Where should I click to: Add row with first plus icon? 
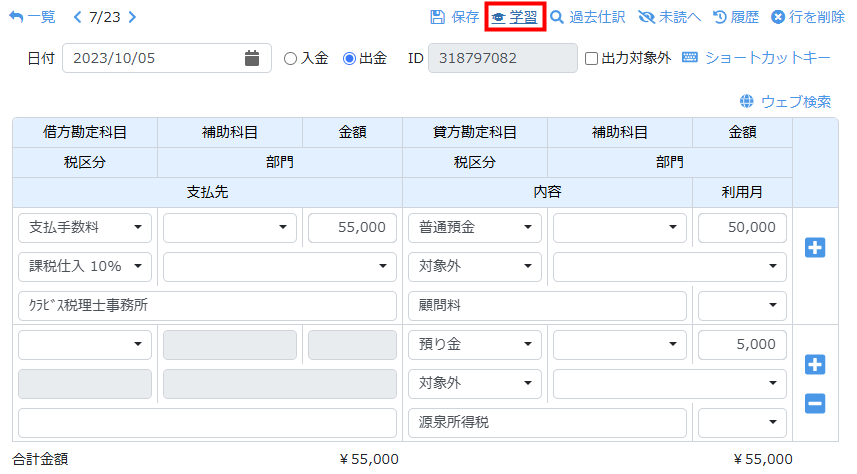[815, 247]
